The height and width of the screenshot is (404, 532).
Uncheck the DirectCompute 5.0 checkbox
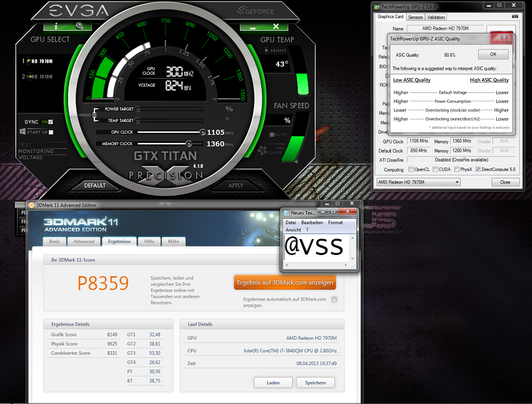[478, 169]
